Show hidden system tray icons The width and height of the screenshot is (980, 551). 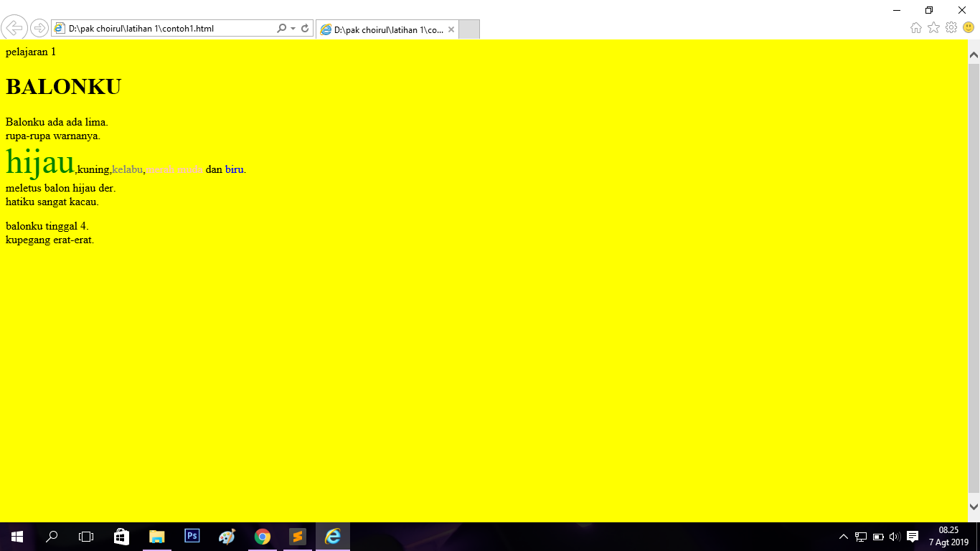(x=844, y=537)
